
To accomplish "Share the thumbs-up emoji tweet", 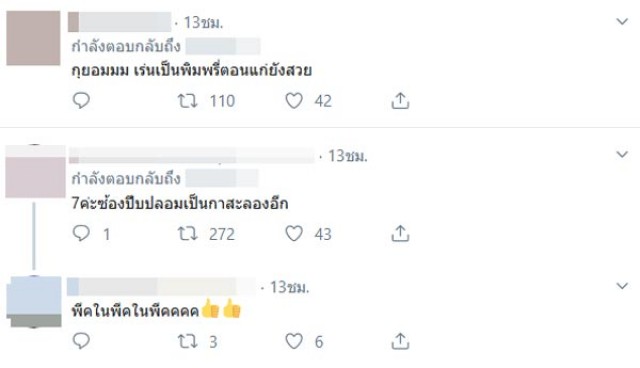I will [400, 341].
